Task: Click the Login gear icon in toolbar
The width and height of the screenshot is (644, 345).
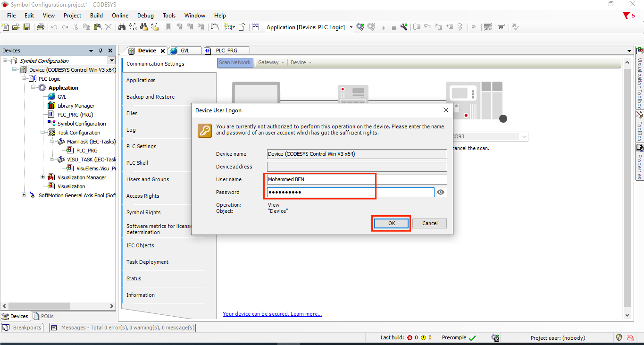Action: click(x=360, y=27)
